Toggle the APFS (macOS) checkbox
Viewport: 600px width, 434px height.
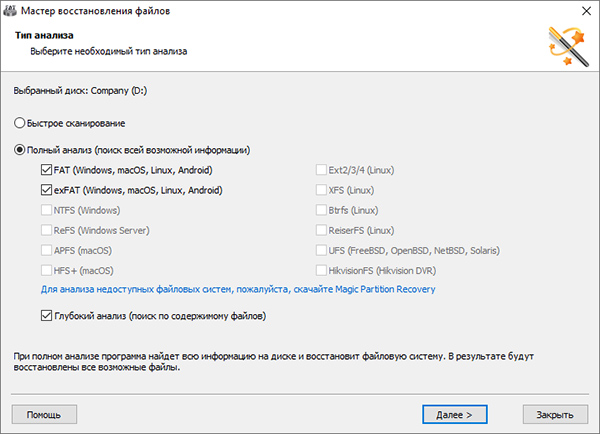[46, 250]
